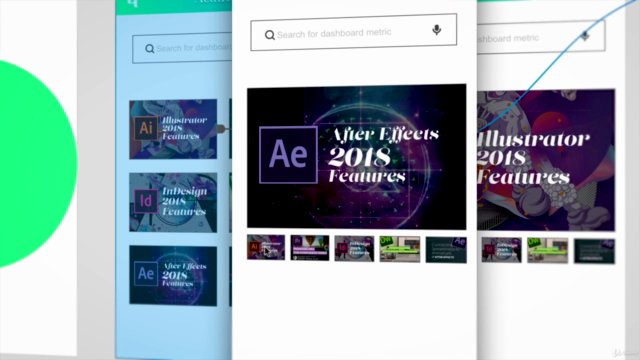This screenshot has height=360, width=640.
Task: Click the magnifier icon in the blue panel search bar
Action: pyautogui.click(x=150, y=49)
